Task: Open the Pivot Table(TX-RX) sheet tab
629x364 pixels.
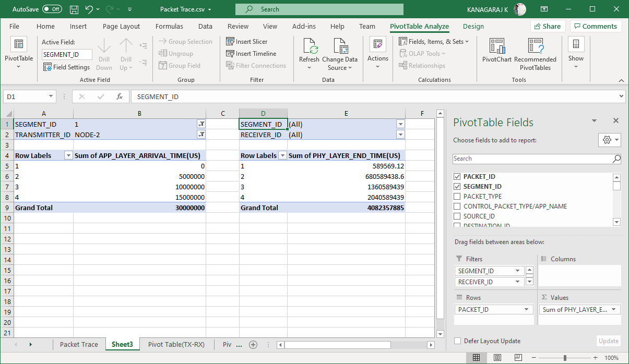Action: coord(177,345)
